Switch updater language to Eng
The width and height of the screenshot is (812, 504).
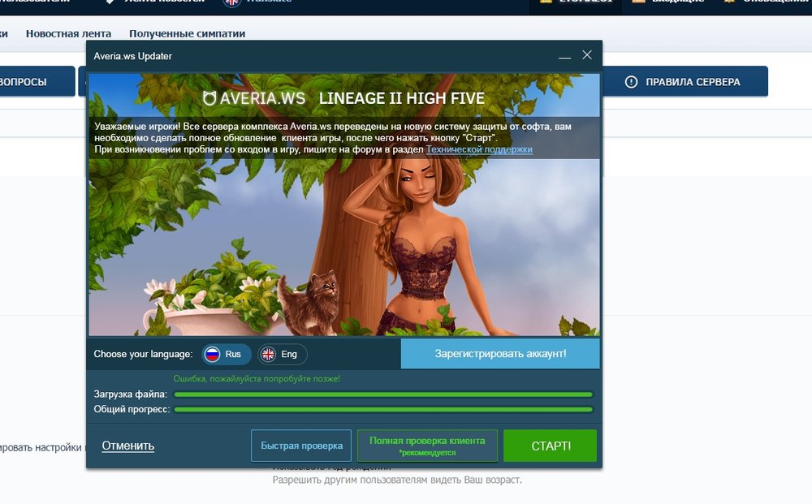(282, 355)
